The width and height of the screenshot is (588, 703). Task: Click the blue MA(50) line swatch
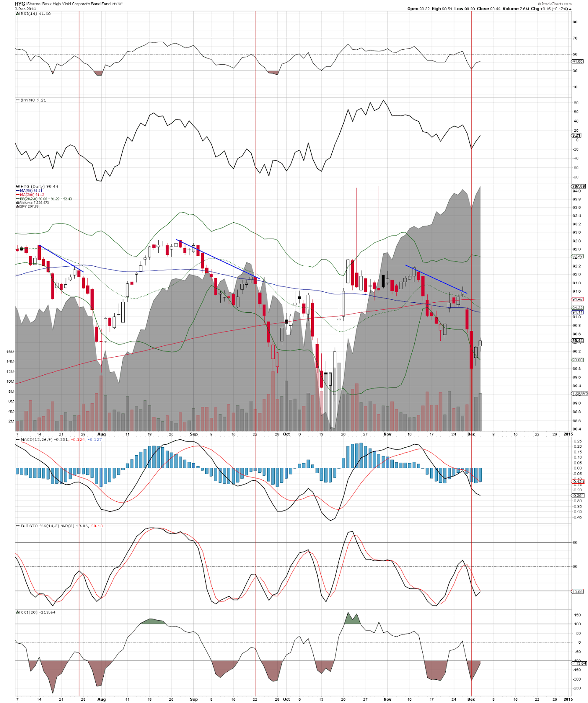(18, 191)
